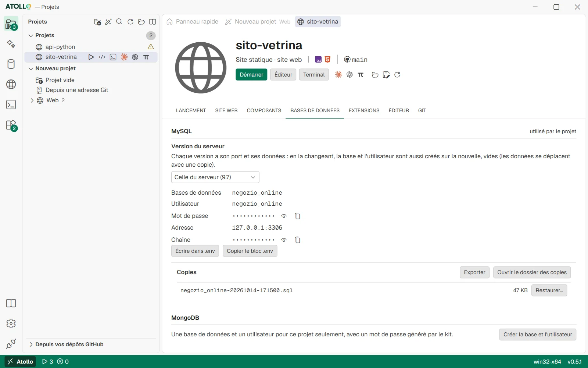Viewport: 588px width, 368px height.
Task: Reveal the Mot de passe with eye icon
Action: [284, 216]
